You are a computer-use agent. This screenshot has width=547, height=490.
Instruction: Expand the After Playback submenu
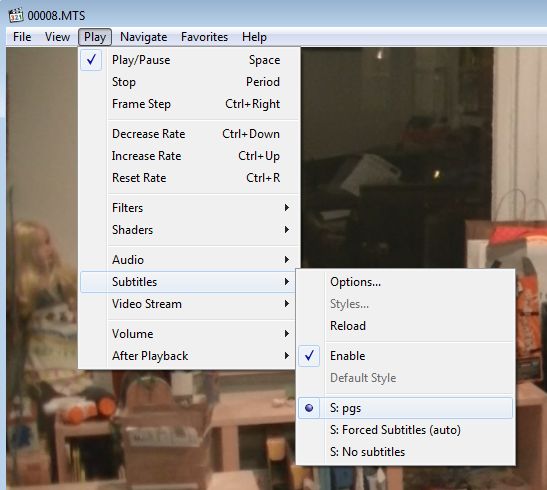[189, 356]
